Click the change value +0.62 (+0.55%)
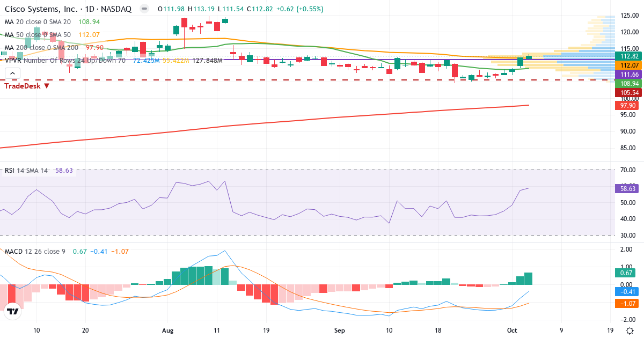 click(301, 9)
